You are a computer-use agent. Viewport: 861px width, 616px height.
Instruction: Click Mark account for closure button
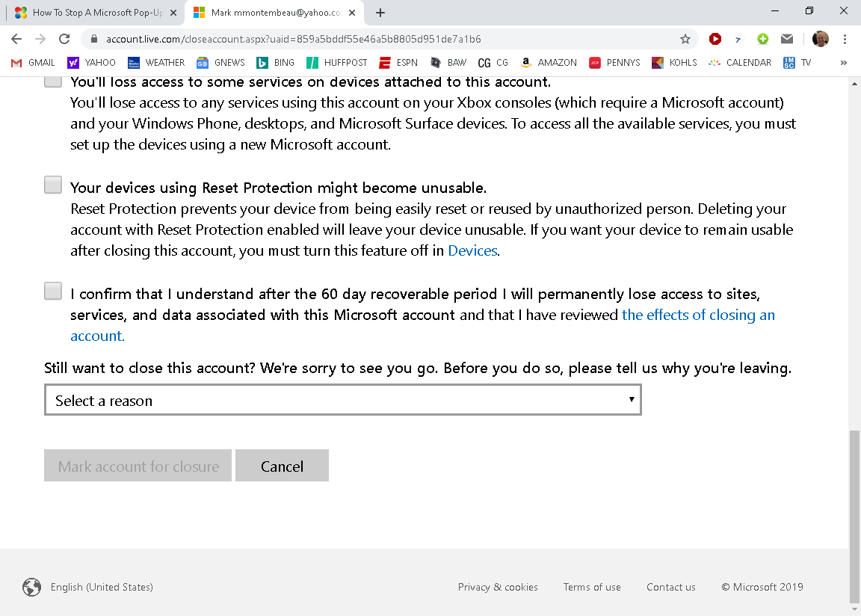[x=138, y=466]
